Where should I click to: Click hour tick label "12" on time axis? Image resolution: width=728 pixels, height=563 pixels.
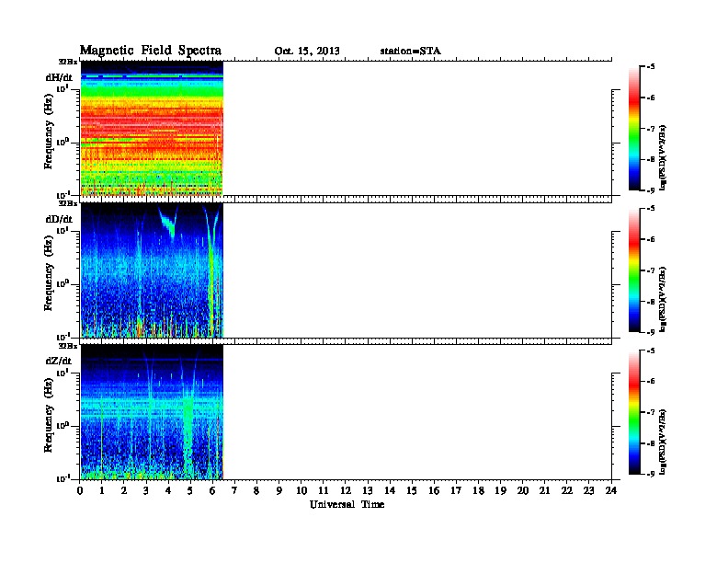tap(346, 491)
